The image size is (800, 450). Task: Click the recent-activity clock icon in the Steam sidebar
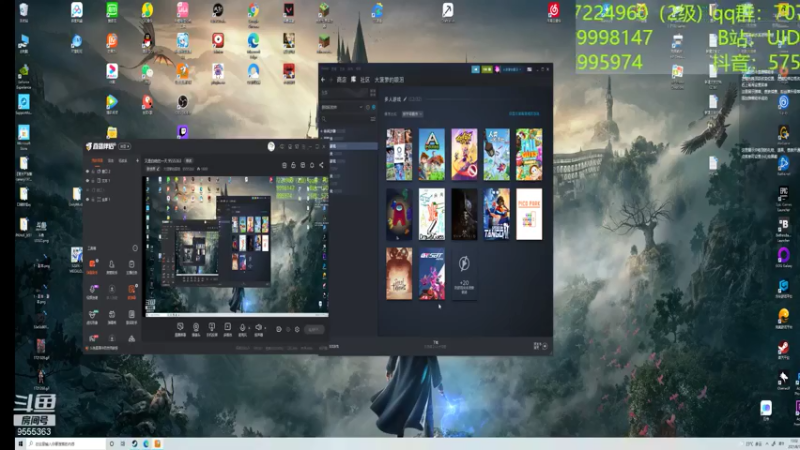tap(368, 107)
